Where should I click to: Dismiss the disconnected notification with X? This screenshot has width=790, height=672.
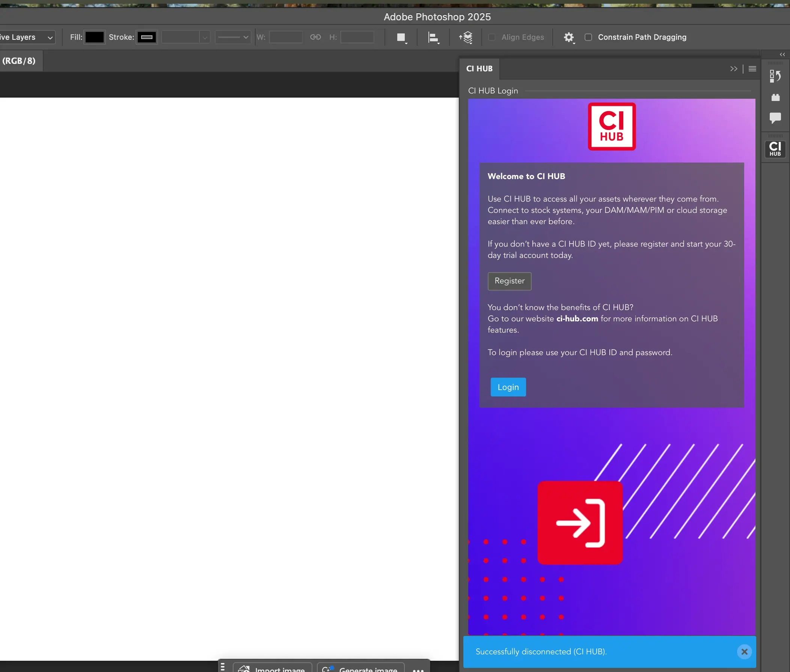click(x=744, y=652)
